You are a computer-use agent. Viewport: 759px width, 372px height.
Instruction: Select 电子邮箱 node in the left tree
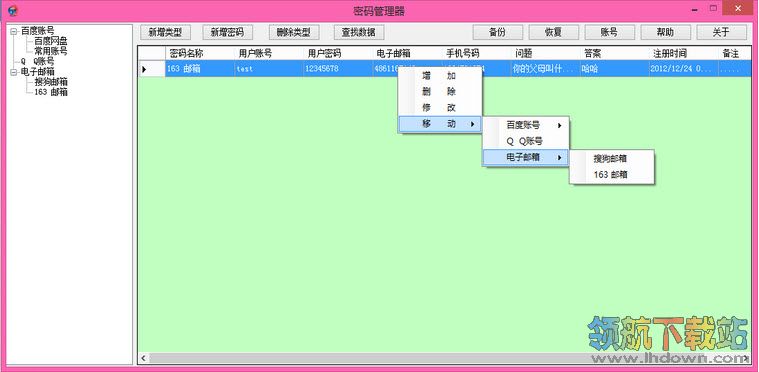coord(37,72)
